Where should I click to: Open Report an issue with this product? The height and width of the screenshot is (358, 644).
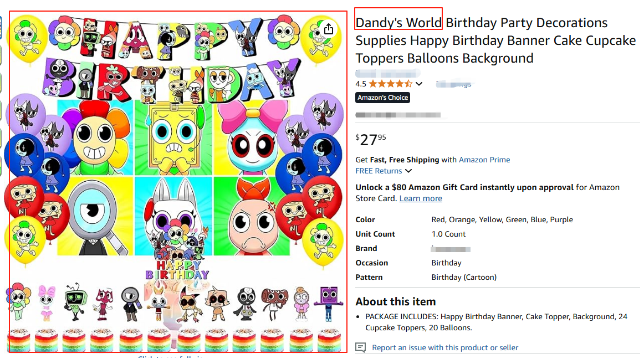[445, 347]
